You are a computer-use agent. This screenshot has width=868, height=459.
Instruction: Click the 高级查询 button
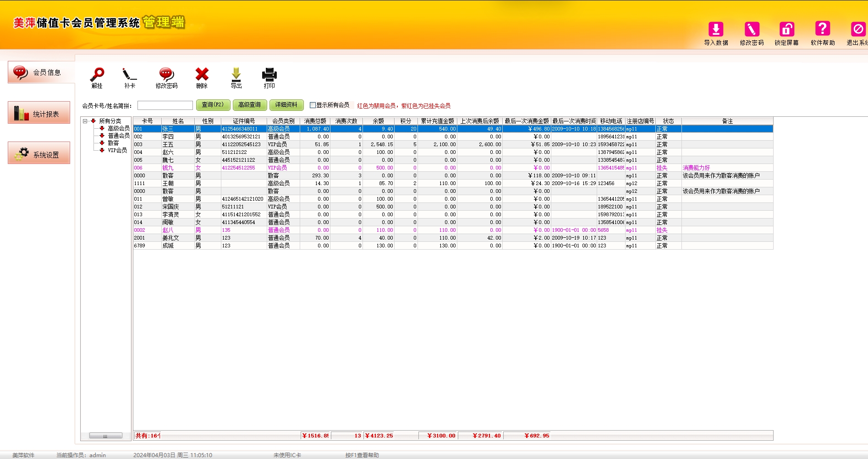[249, 105]
